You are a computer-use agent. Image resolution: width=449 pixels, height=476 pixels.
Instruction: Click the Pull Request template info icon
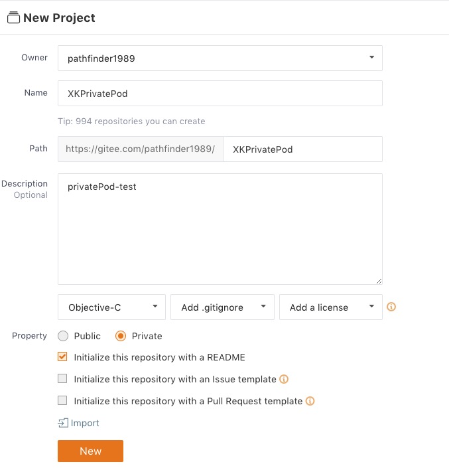point(310,402)
